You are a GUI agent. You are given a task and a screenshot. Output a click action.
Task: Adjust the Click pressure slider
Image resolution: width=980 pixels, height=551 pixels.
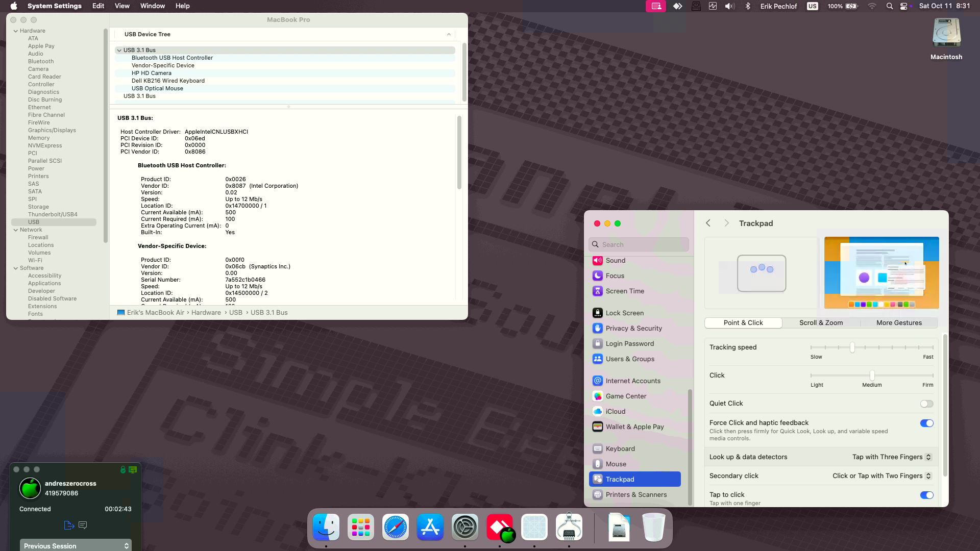point(872,375)
